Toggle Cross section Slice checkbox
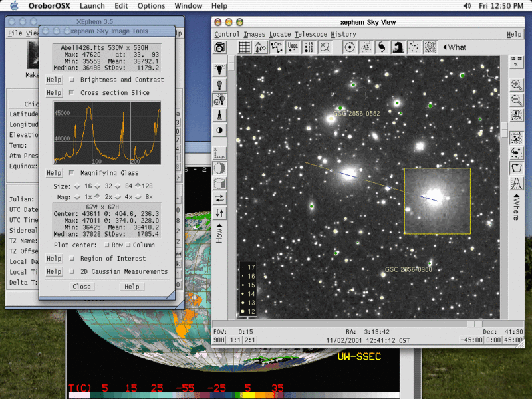The height and width of the screenshot is (399, 532). pos(72,92)
